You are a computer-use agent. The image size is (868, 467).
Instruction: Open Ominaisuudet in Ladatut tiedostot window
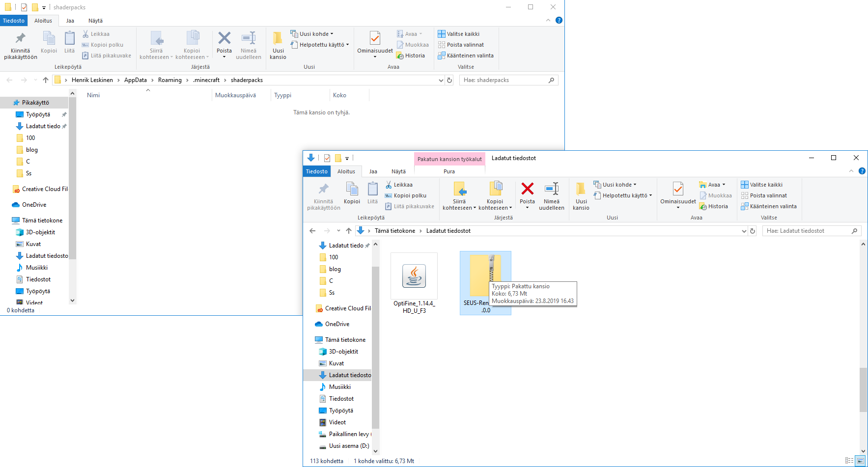pos(678,195)
